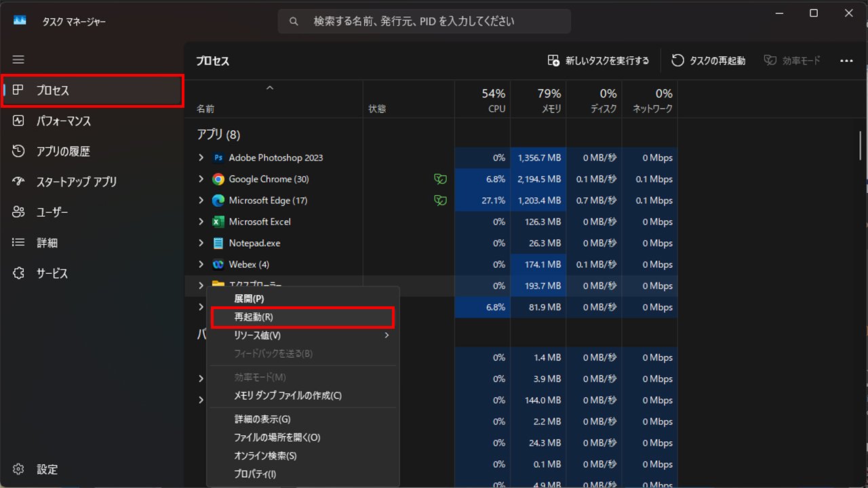Expand the Webex (4) process group

[x=200, y=264]
